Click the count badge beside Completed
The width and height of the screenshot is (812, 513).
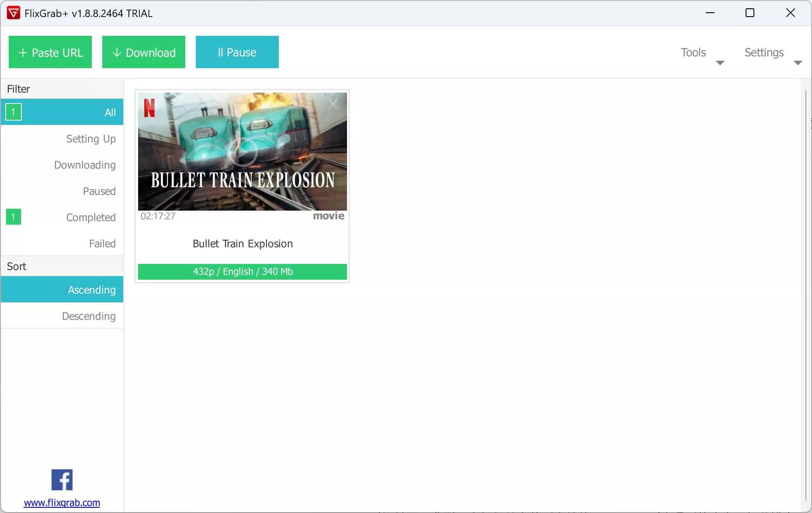click(x=14, y=217)
